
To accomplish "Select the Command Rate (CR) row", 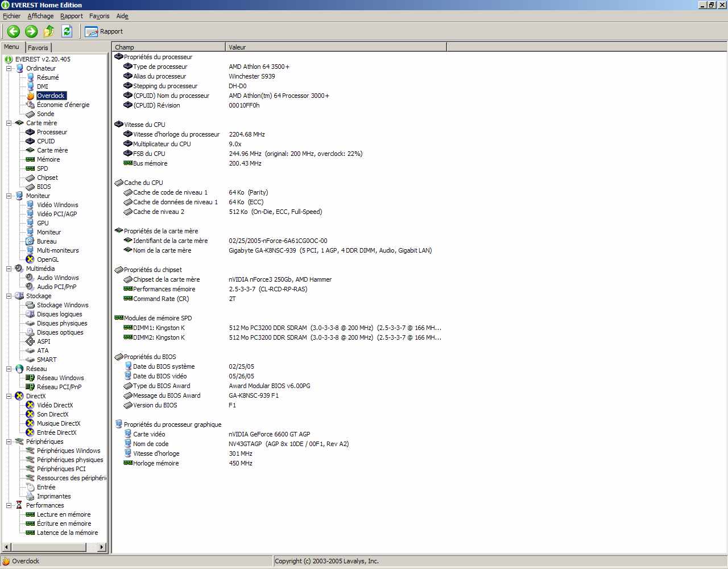I will (180, 299).
